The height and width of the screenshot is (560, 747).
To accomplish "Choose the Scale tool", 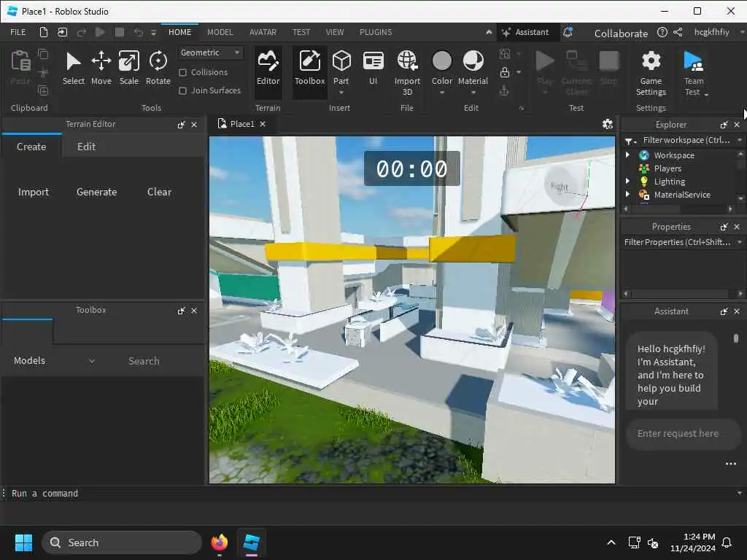I will pyautogui.click(x=128, y=68).
